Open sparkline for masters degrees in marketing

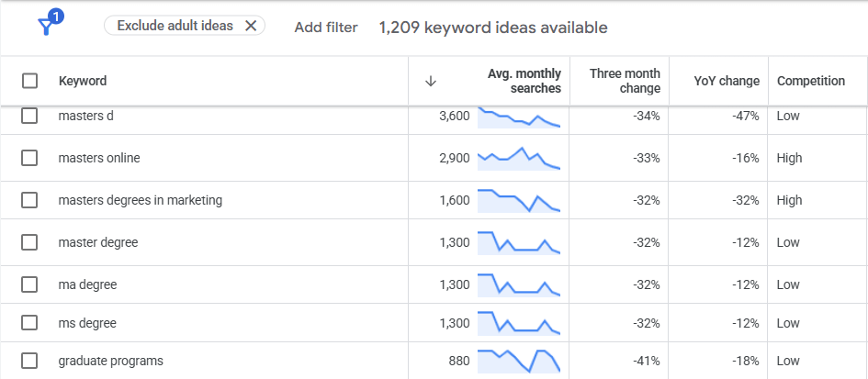(519, 200)
